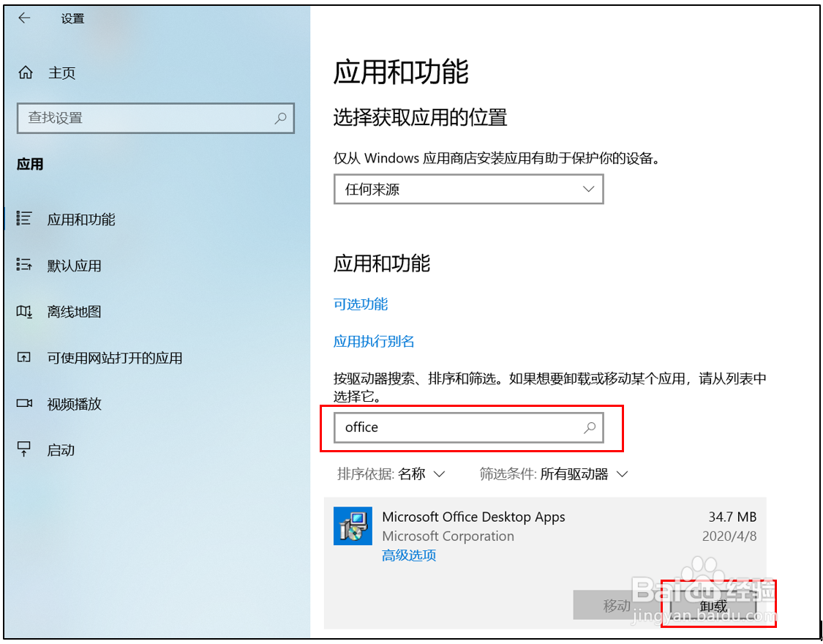Click the Home house icon

[25, 72]
